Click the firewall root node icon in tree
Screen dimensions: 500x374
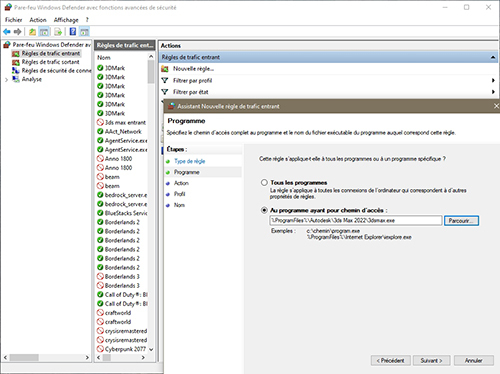pyautogui.click(x=7, y=45)
